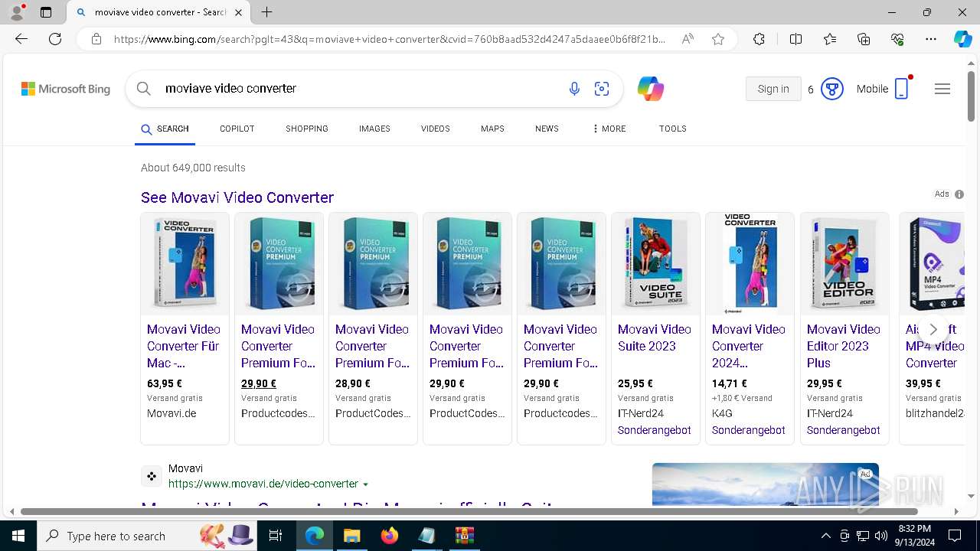Open the Collections icon
This screenshot has width=980, height=551.
[864, 39]
